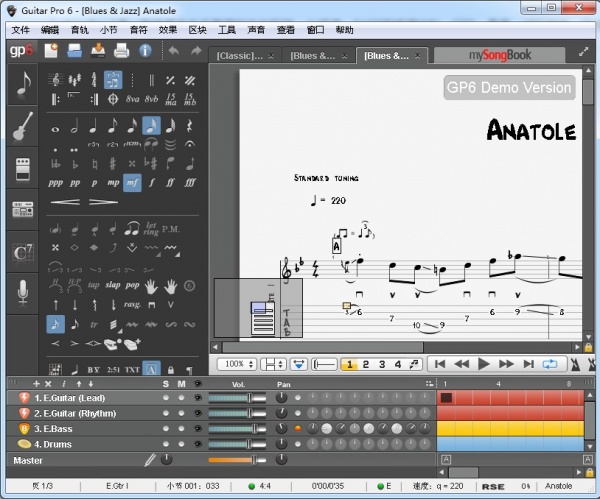Open the instrument guitar panel on the sidebar
Screen dimensions: 600x499
click(x=23, y=126)
